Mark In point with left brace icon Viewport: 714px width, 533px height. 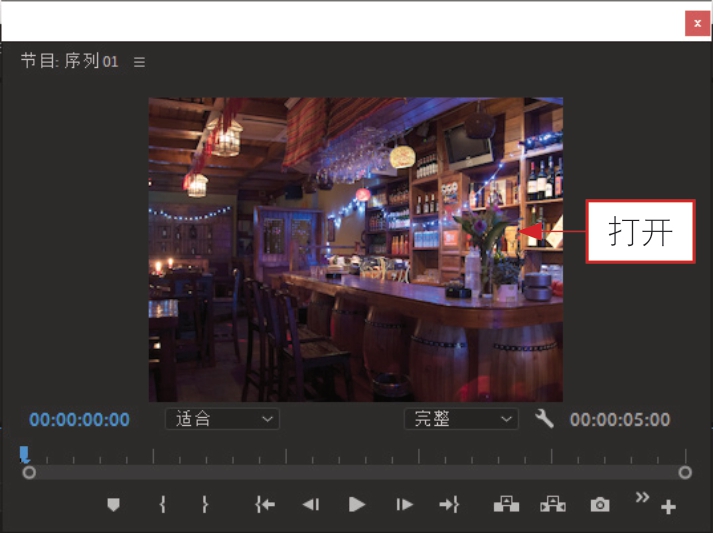pyautogui.click(x=163, y=504)
